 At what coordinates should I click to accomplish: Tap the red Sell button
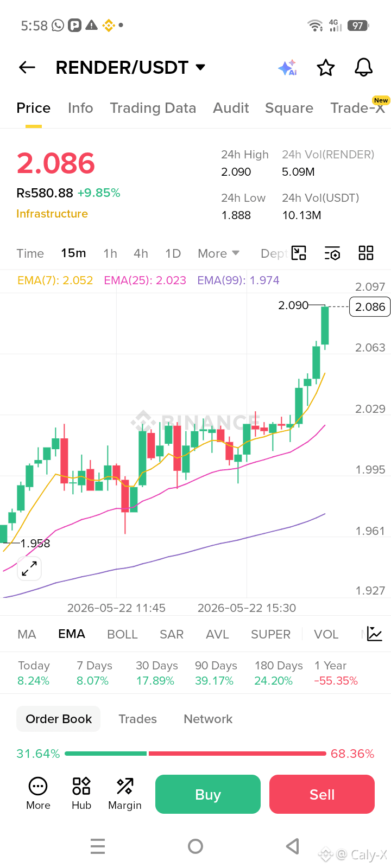[322, 794]
